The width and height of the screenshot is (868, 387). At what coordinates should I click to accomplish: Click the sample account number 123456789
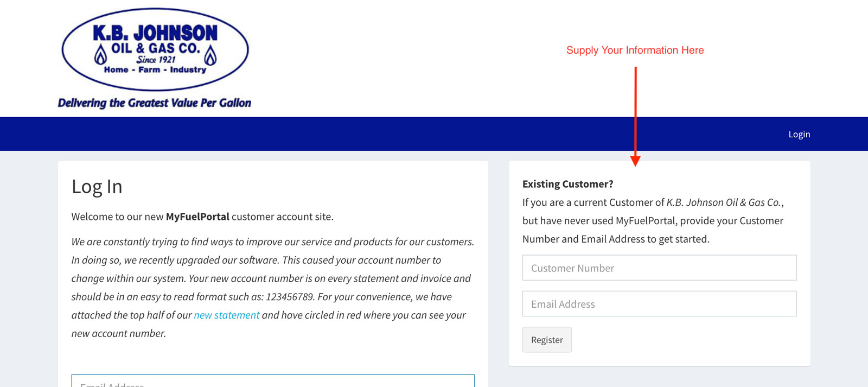(x=290, y=297)
